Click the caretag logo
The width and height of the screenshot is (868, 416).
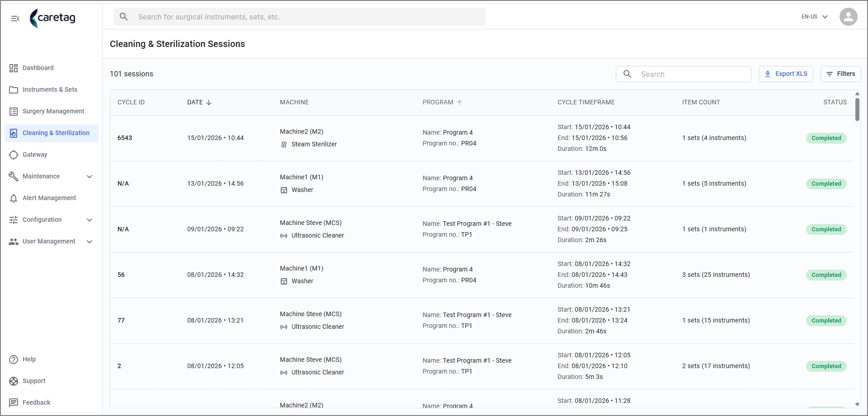52,18
